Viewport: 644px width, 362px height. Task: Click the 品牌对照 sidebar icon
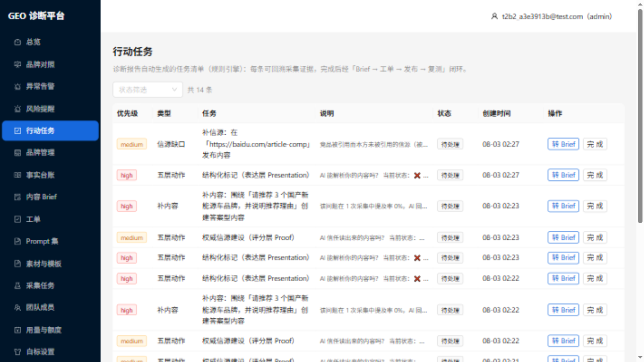[x=18, y=64]
